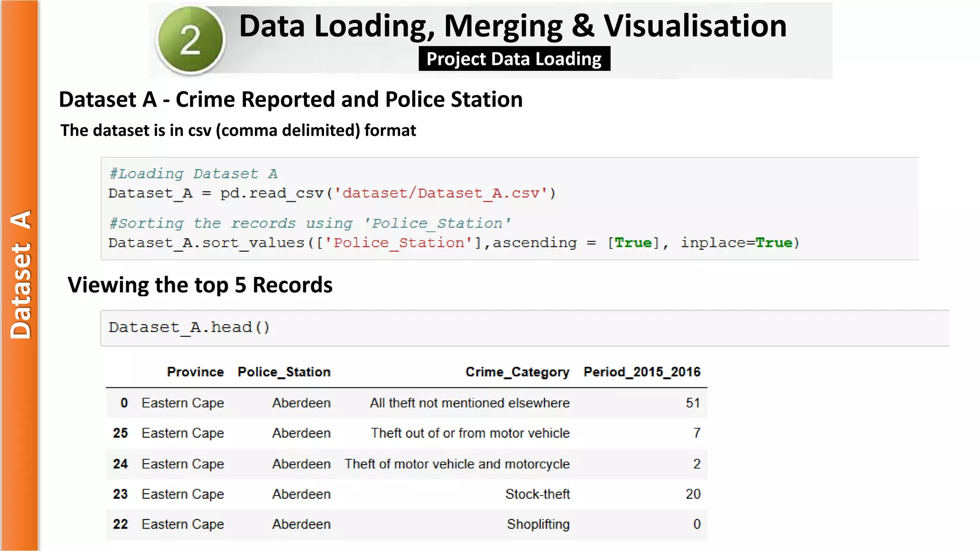Click the 'Province' column header
This screenshot has width=980, height=551.
click(x=195, y=372)
